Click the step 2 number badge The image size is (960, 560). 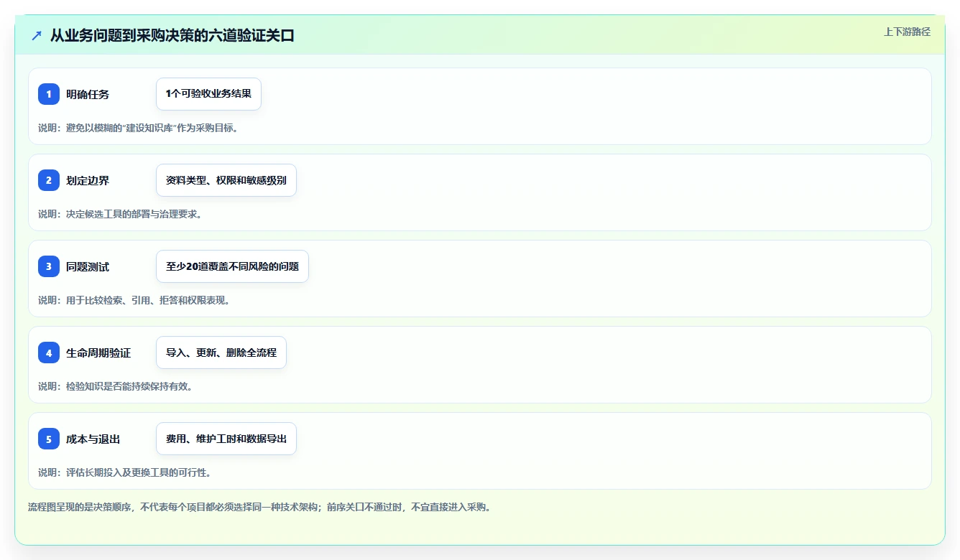pyautogui.click(x=49, y=180)
